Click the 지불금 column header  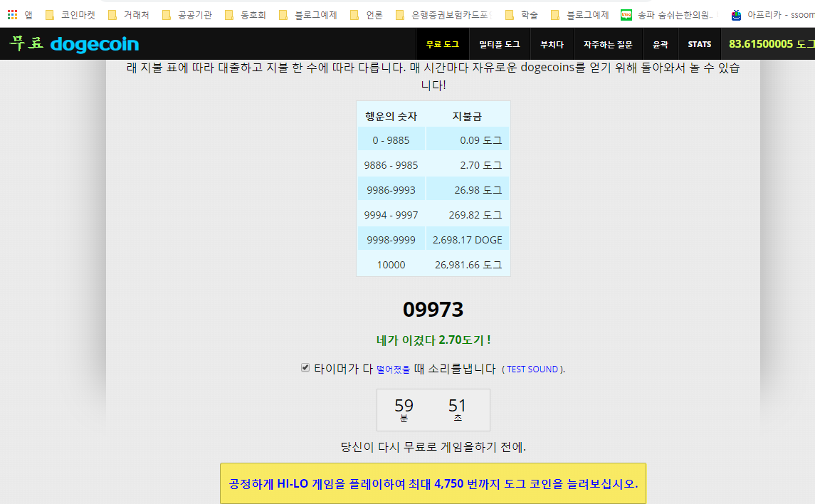point(467,116)
